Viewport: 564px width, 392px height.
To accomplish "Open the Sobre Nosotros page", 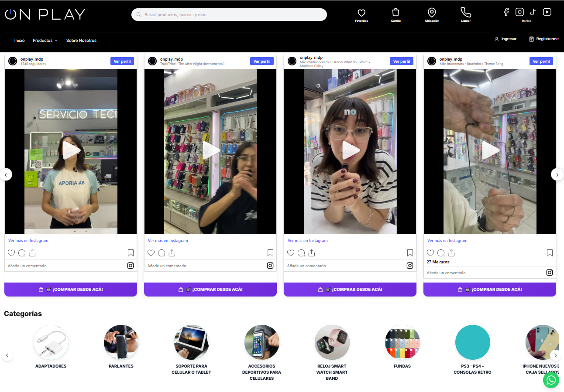I will click(81, 41).
